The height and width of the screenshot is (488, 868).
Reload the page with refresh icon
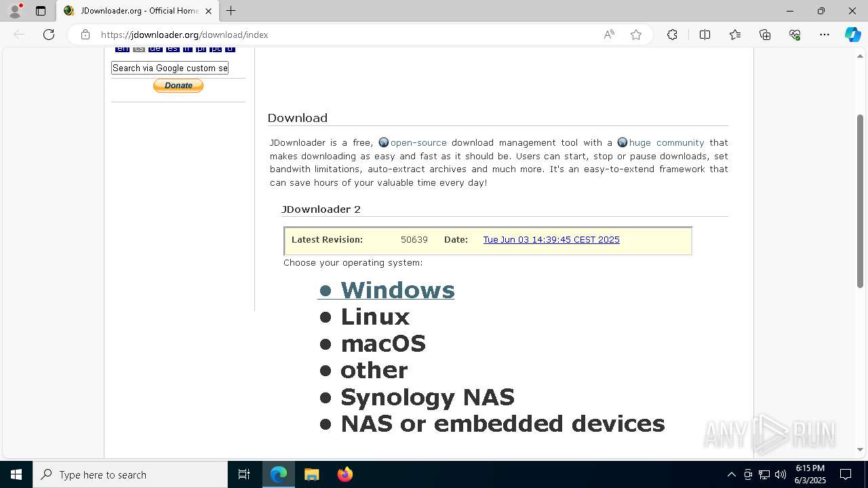49,35
